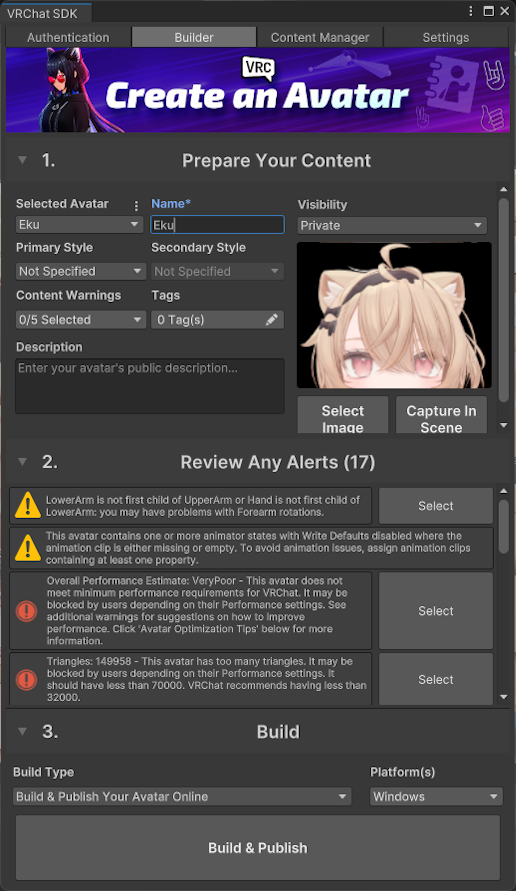The width and height of the screenshot is (516, 891).
Task: Click the Create an Avatar banner
Action: click(x=258, y=90)
